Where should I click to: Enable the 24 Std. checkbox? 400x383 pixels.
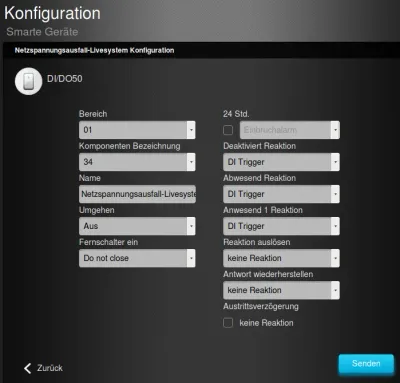(228, 130)
